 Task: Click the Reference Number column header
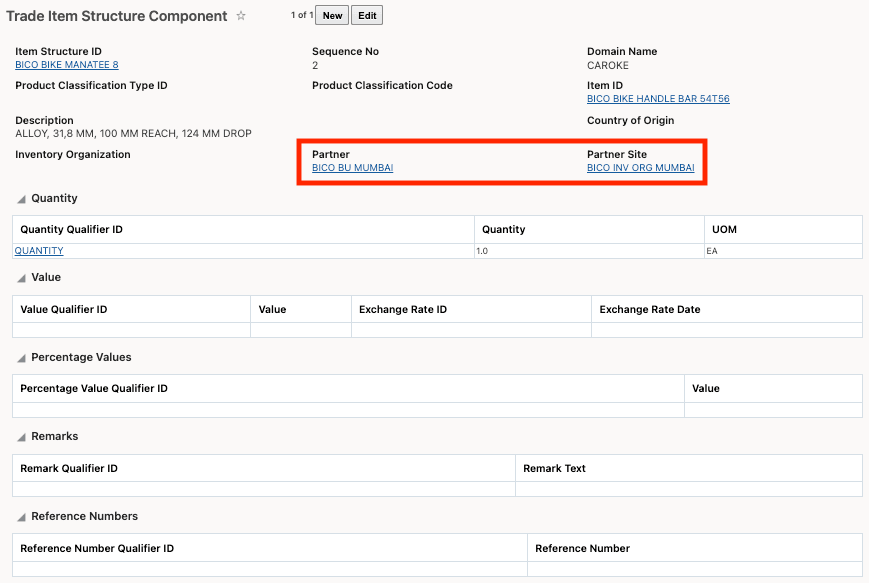point(582,549)
